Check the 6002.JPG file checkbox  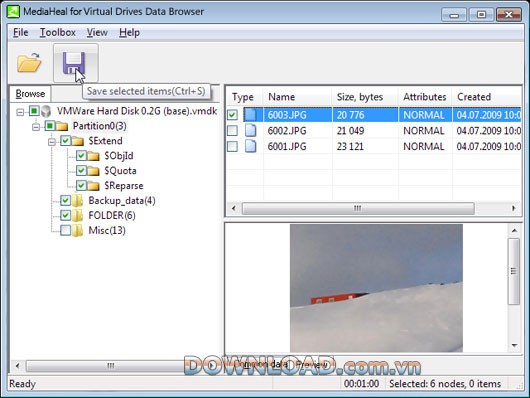232,131
